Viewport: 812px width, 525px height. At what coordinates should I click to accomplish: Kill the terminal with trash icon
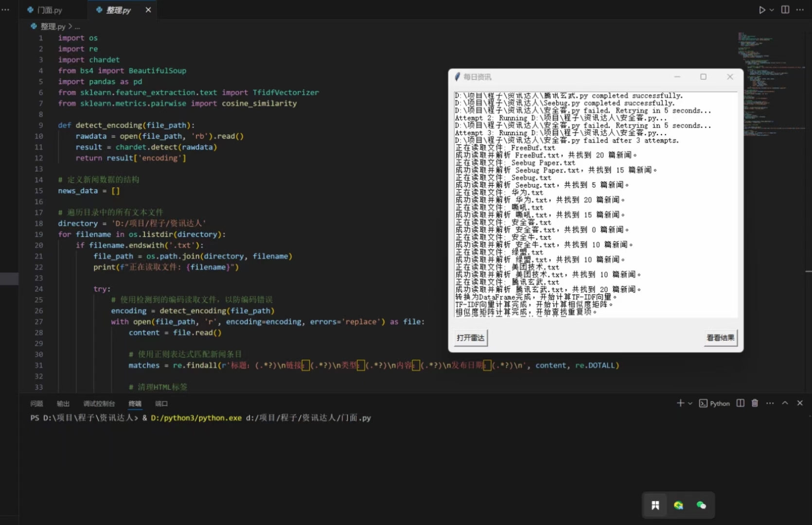pyautogui.click(x=755, y=403)
